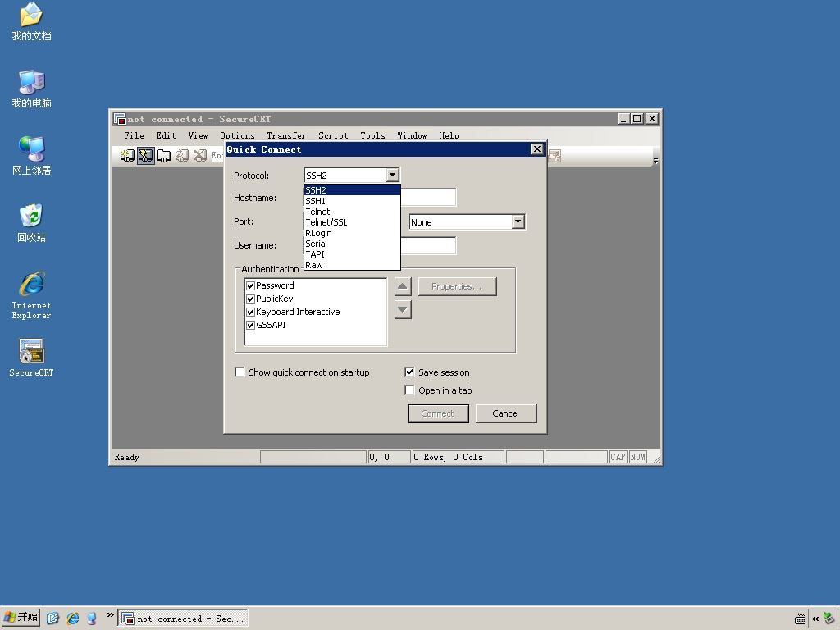Click the Hostname input field
This screenshot has width=840, height=630.
coord(428,197)
